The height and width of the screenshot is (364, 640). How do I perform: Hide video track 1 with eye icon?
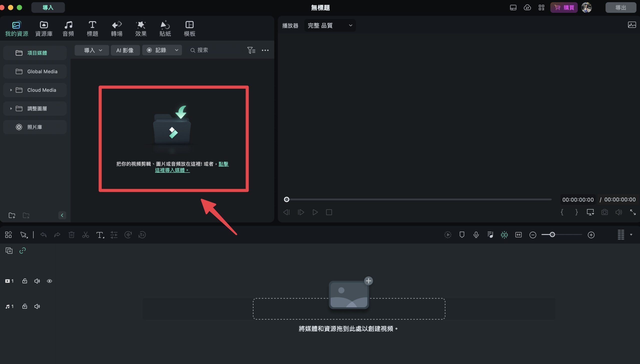pyautogui.click(x=49, y=281)
